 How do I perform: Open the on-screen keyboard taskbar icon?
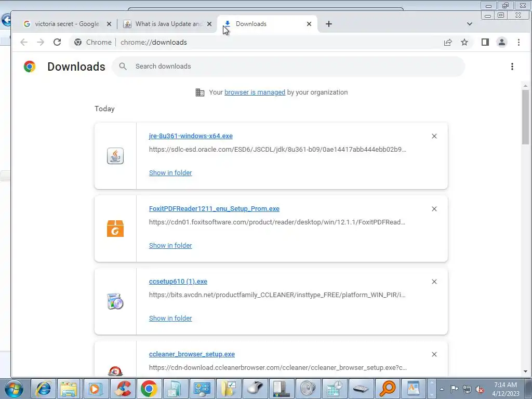(x=361, y=389)
